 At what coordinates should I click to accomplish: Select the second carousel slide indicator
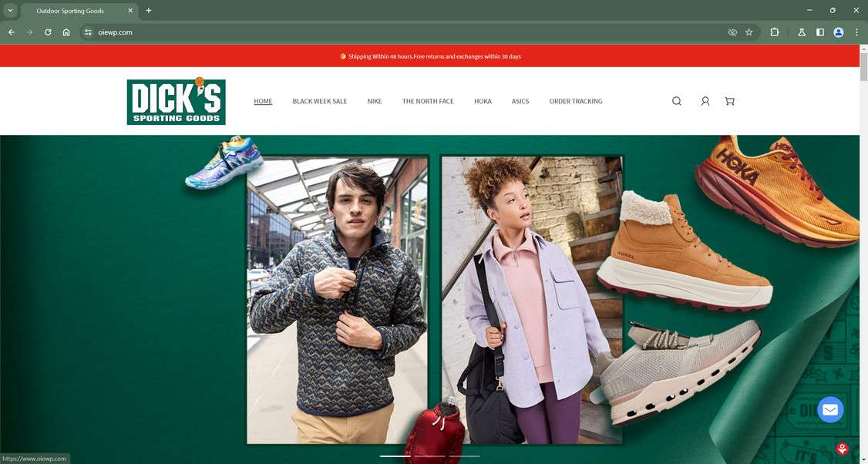pos(429,456)
